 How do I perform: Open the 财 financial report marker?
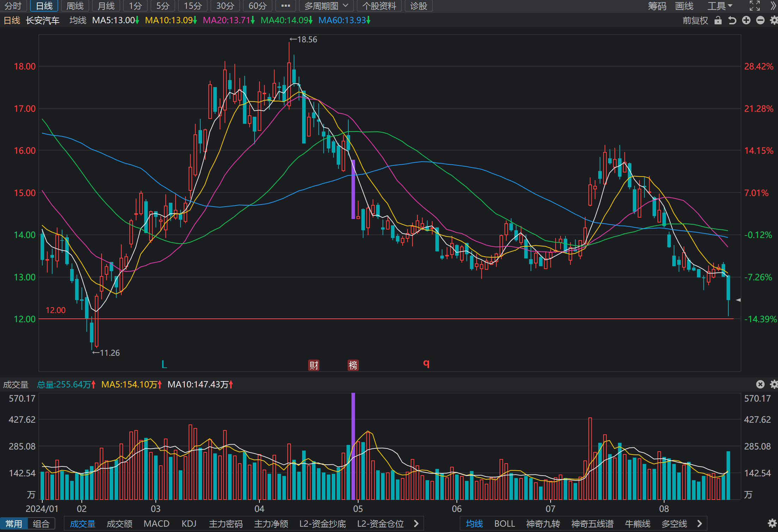pos(314,365)
